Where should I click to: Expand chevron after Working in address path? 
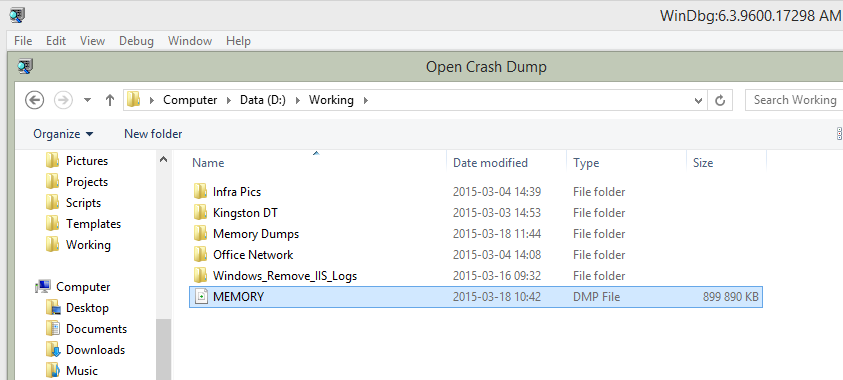pos(366,100)
